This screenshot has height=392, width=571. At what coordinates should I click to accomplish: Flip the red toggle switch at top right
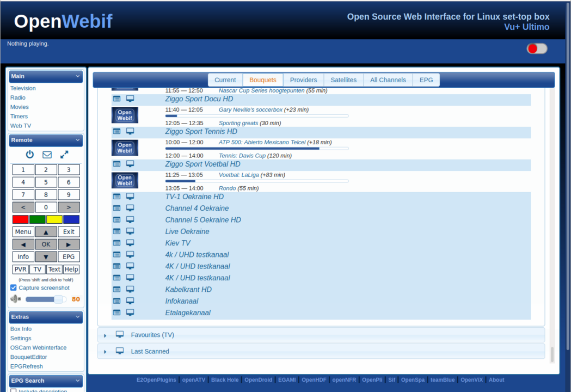click(537, 48)
